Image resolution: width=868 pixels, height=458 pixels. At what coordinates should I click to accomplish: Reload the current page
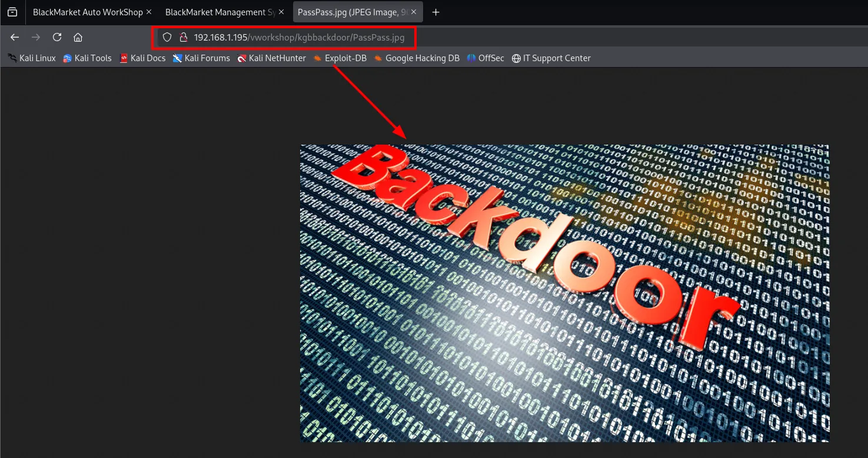[x=57, y=37]
